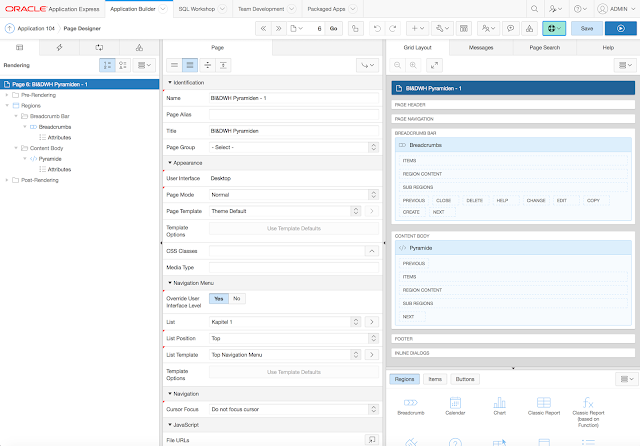The height and width of the screenshot is (446, 640).
Task: Set Override User Interface Level to No
Action: click(x=237, y=299)
